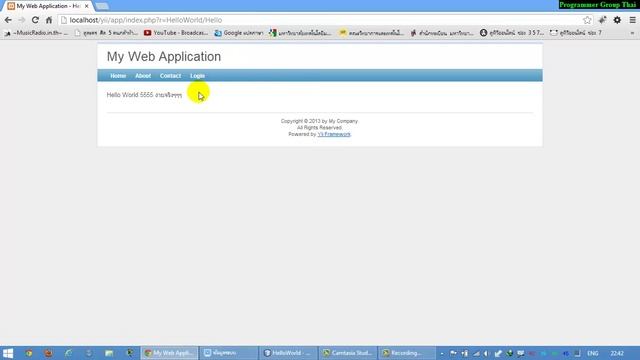Bookmark this page with the star icon

587,20
